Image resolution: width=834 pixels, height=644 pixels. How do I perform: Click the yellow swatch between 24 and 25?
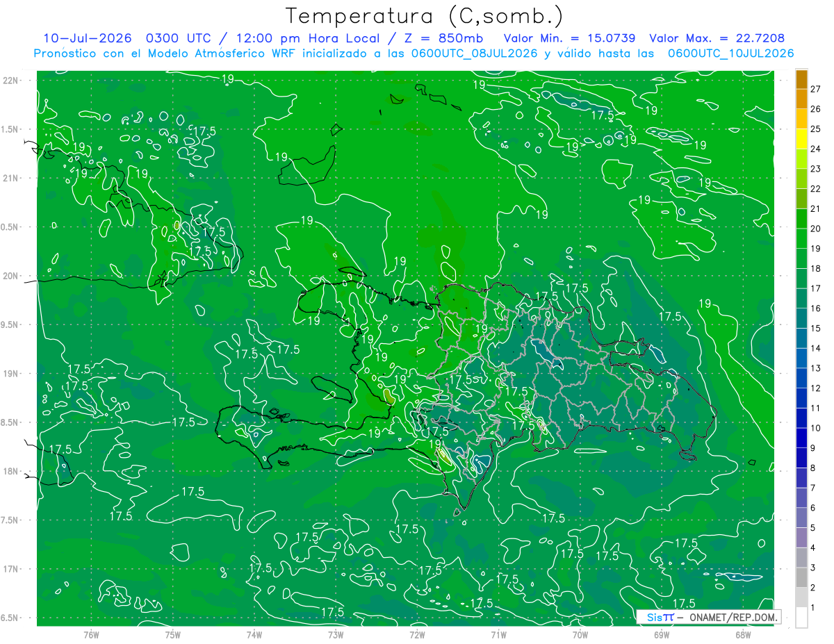802,139
